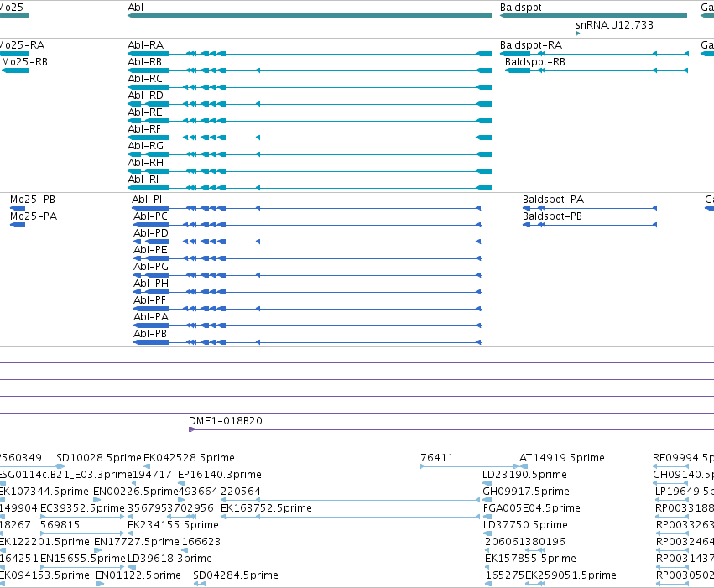Open the Baldspot-RB transcript label
Screen dimensions: 714x588
tap(535, 62)
